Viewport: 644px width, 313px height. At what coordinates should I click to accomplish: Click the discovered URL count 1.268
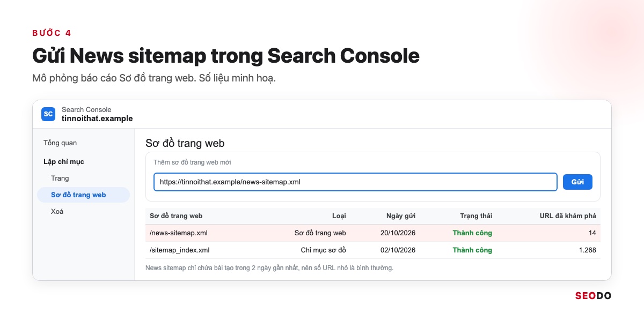(x=588, y=250)
